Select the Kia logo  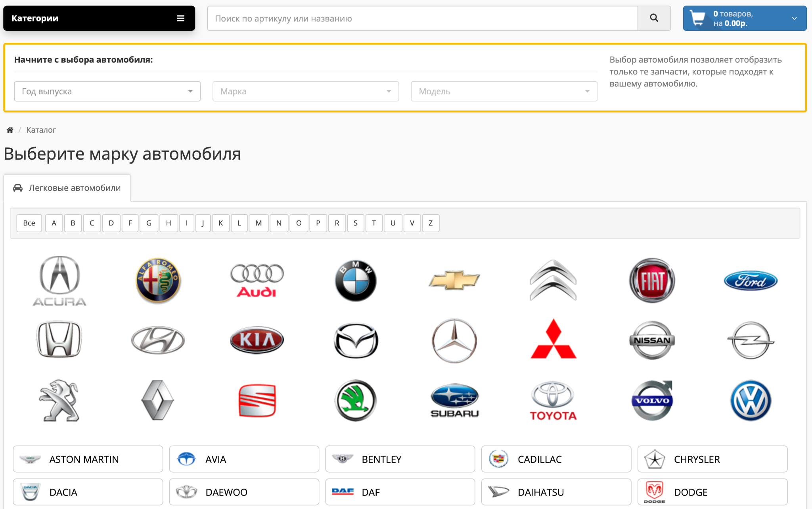click(257, 339)
